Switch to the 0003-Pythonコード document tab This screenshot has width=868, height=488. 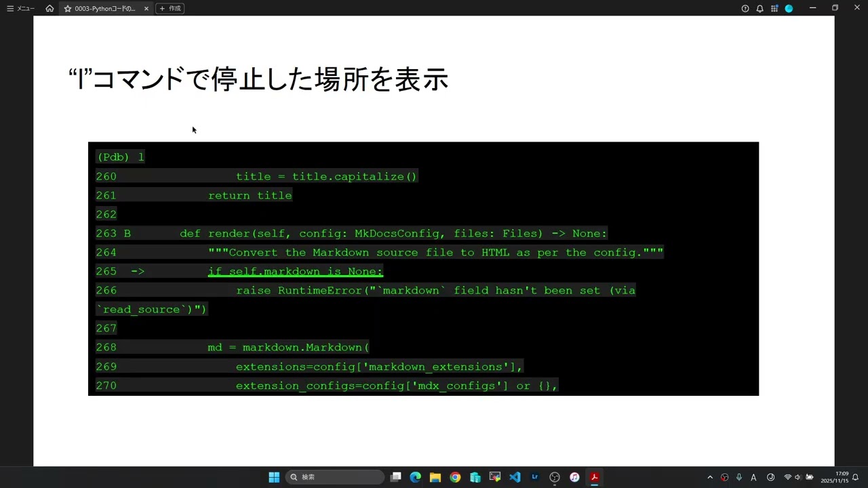[x=104, y=8]
